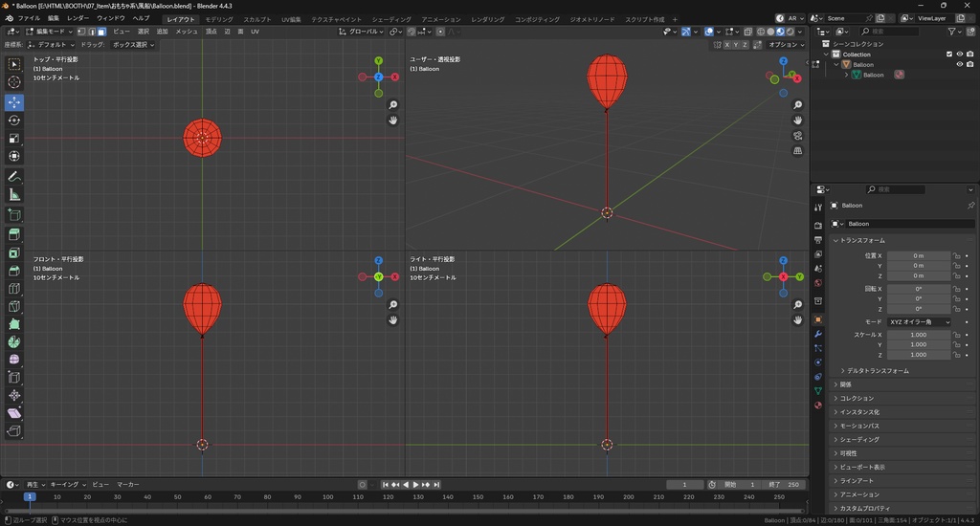Jump to the end frame of the timeline
980x526 pixels.
pos(436,485)
